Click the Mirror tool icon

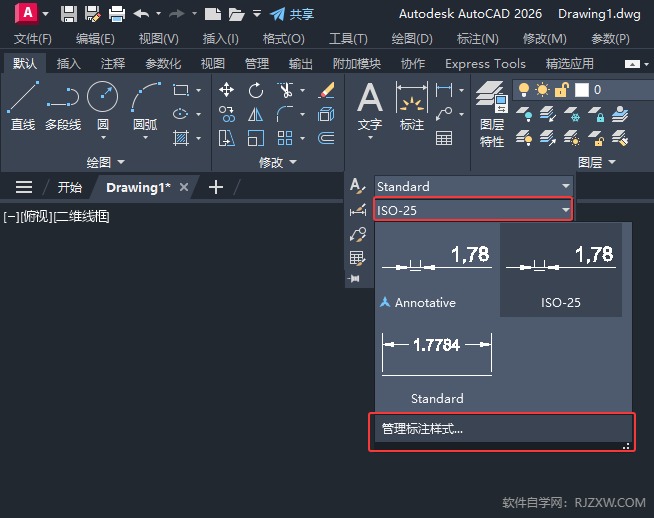(x=255, y=114)
